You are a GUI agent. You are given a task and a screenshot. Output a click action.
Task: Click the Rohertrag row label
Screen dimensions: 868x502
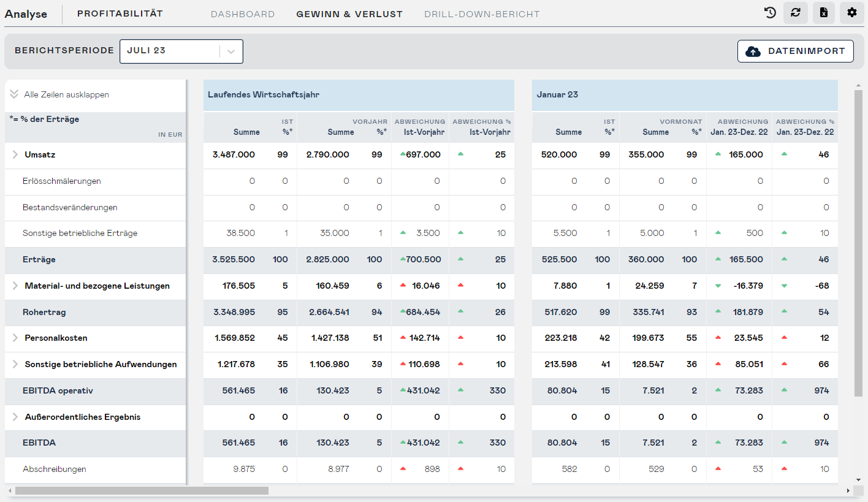[x=44, y=312]
